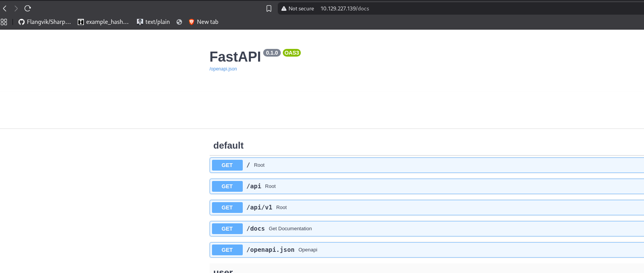The image size is (644, 273).
Task: Click the bookmark icon near address bar
Action: pyautogui.click(x=269, y=8)
